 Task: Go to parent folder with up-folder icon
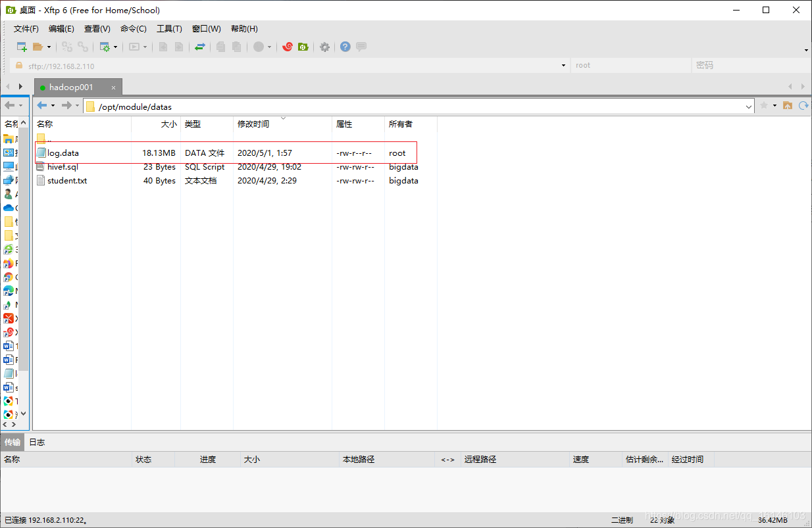coord(787,105)
